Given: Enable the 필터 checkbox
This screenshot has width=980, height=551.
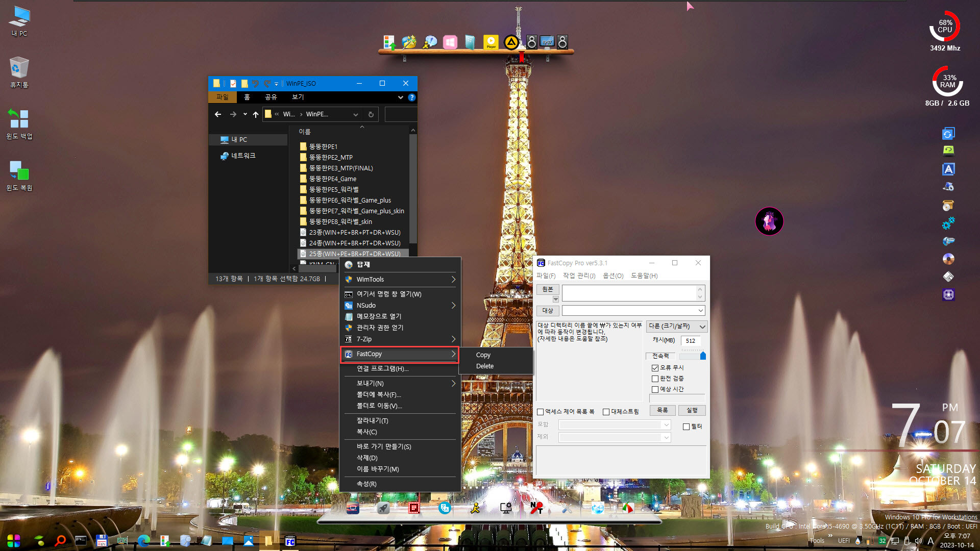Looking at the screenshot, I should [x=686, y=427].
